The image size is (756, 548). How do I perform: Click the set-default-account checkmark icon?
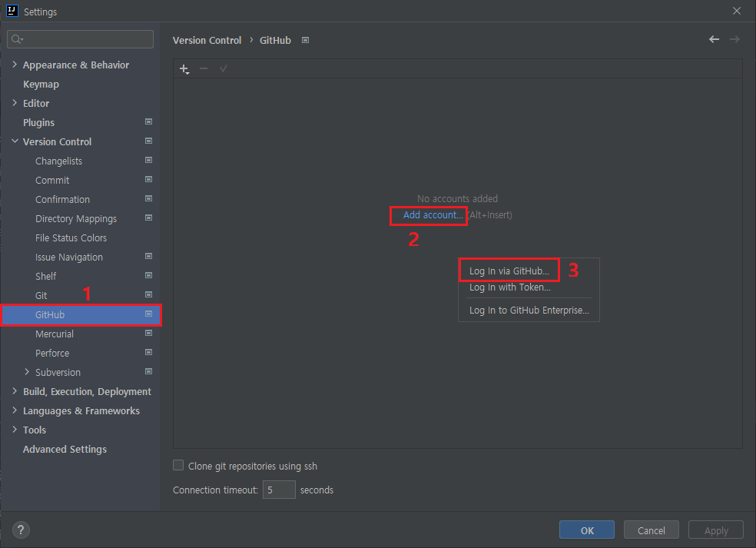[x=223, y=68]
